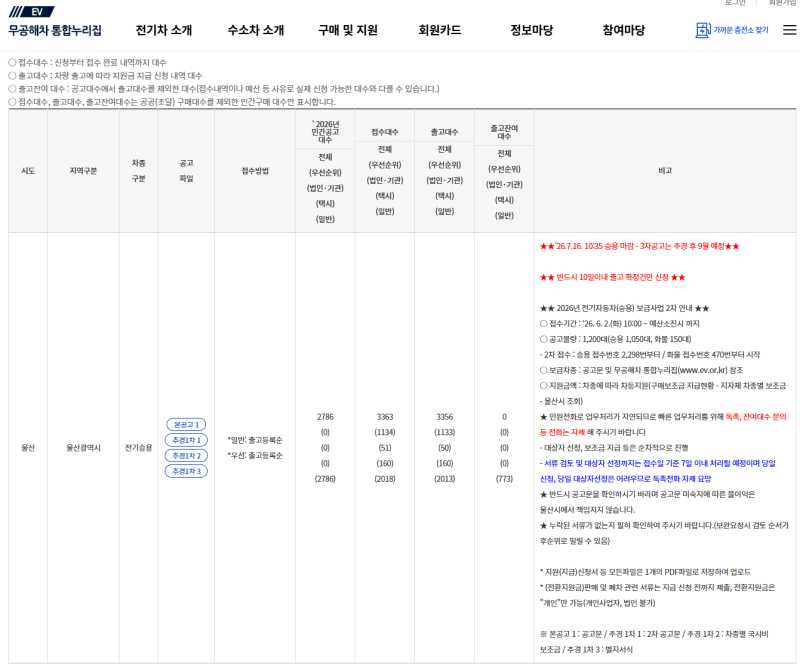
Task: Click the 시도 column header
Action: pyautogui.click(x=28, y=171)
